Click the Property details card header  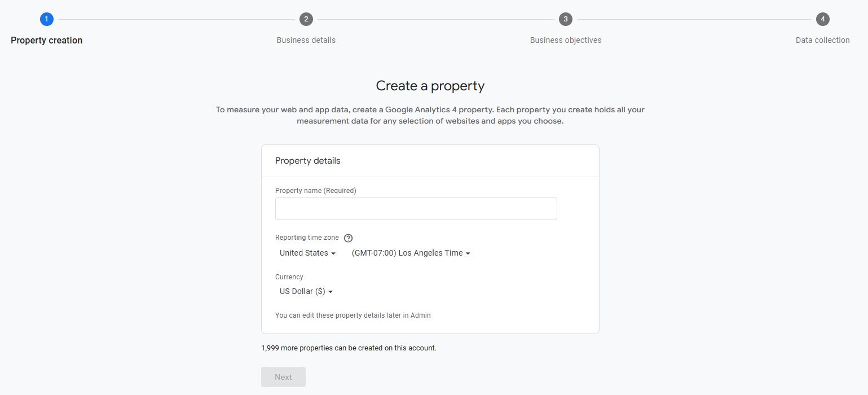tap(430, 161)
